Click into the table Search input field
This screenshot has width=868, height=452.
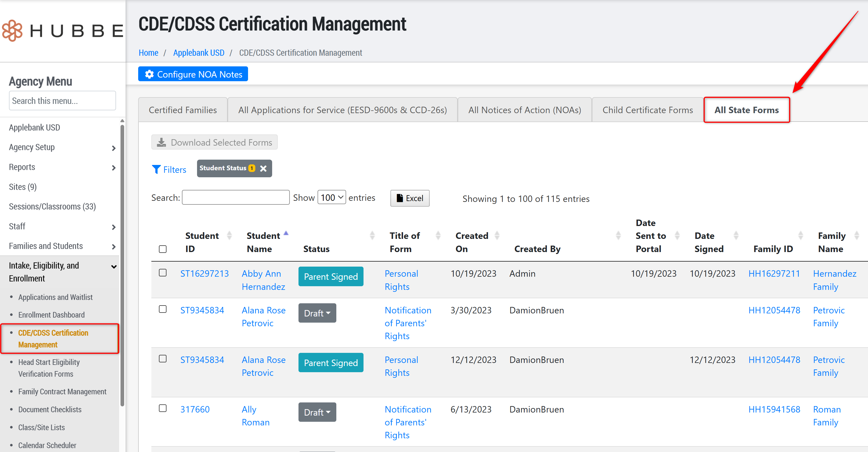(x=235, y=197)
